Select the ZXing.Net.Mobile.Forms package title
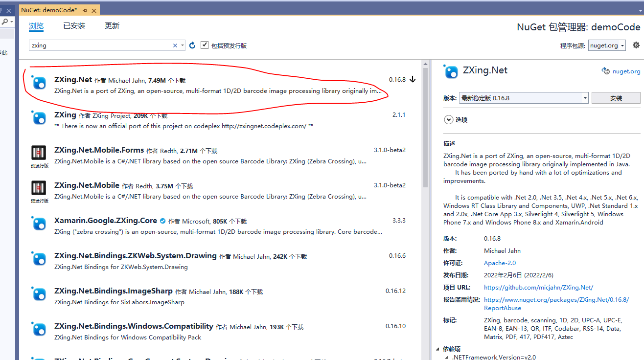The image size is (644, 360). [99, 150]
